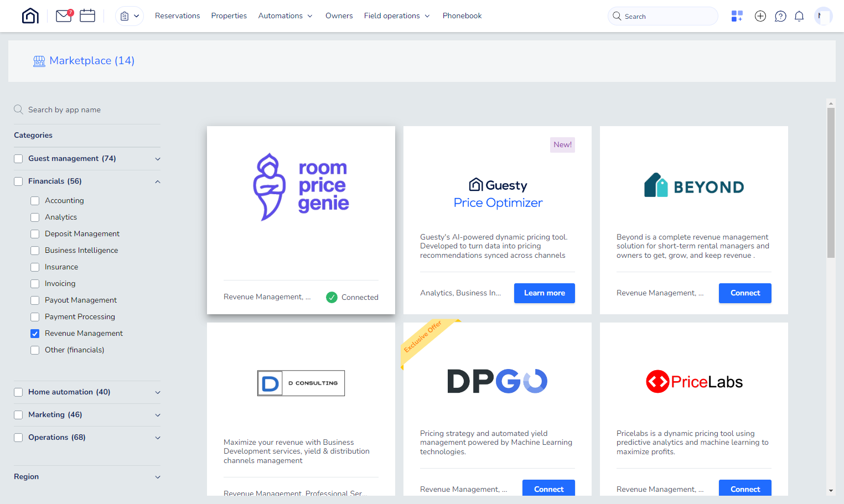This screenshot has width=844, height=504.
Task: Open the notifications bell
Action: [799, 16]
